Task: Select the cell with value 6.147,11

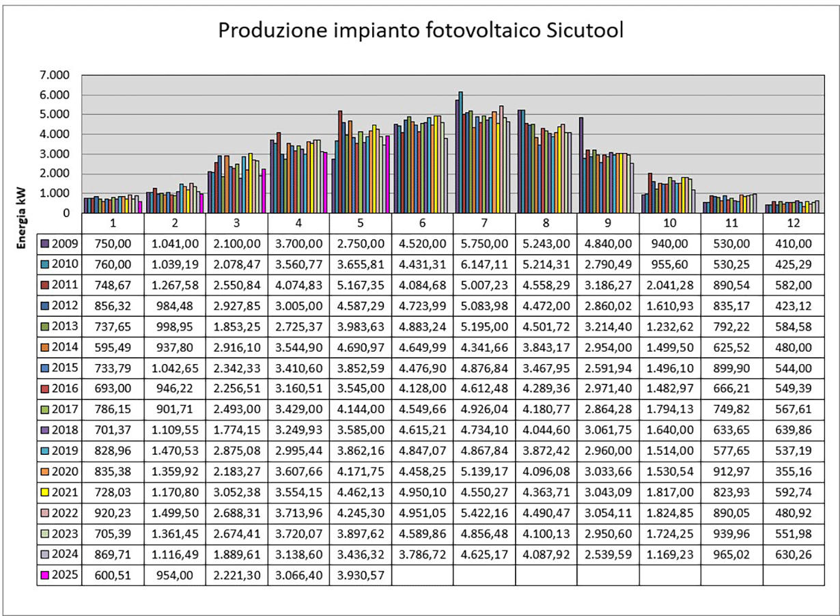Action: tap(484, 264)
